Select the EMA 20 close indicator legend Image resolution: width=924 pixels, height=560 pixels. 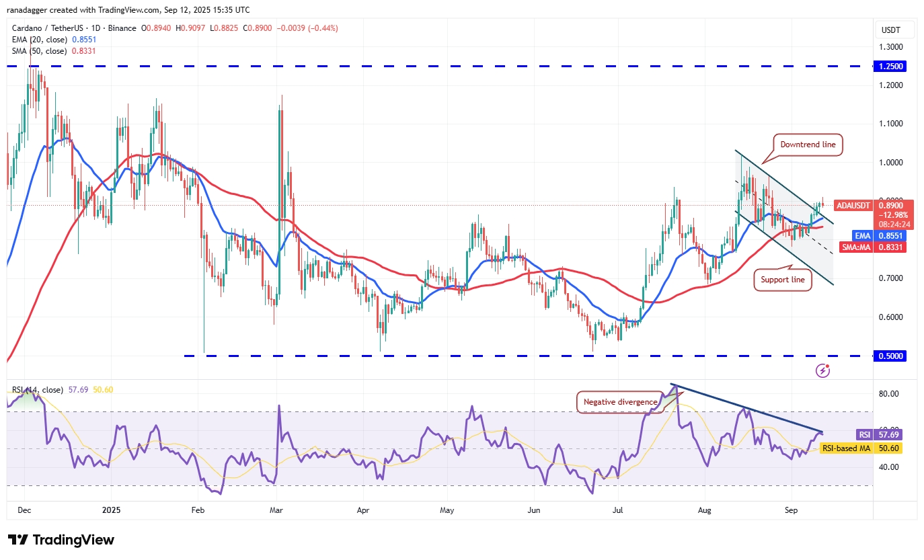click(x=48, y=40)
